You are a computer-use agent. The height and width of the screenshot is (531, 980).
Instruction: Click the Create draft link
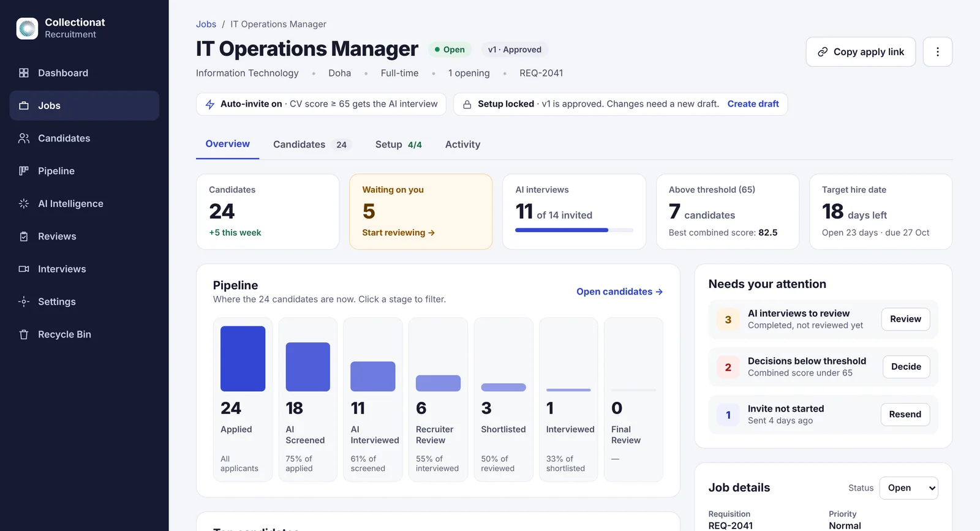(x=753, y=104)
